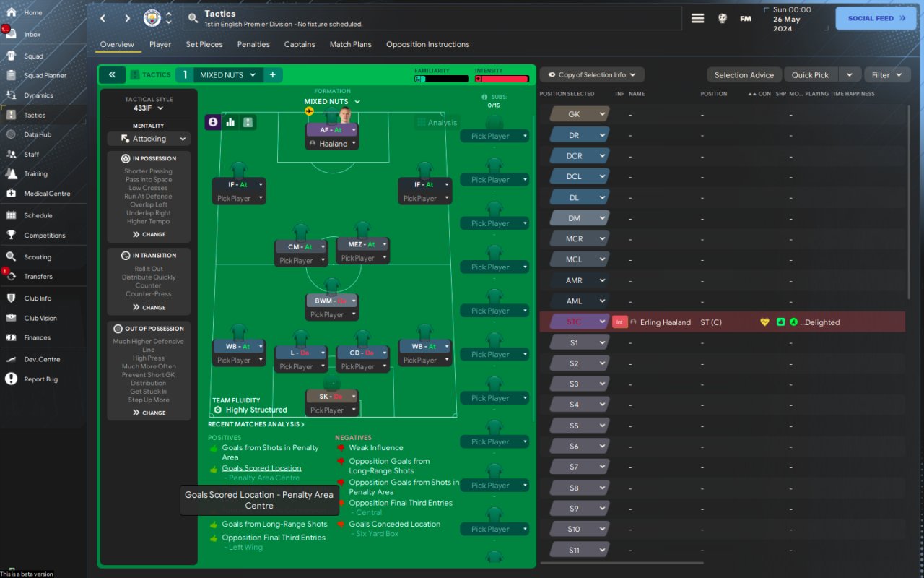This screenshot has height=578, width=924.
Task: Click the forward navigation arrow
Action: 127,18
